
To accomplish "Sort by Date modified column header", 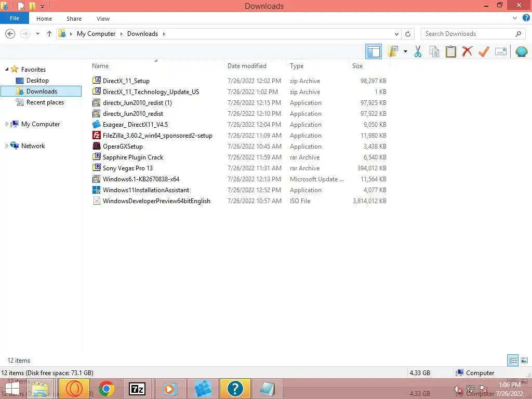I will click(x=247, y=66).
